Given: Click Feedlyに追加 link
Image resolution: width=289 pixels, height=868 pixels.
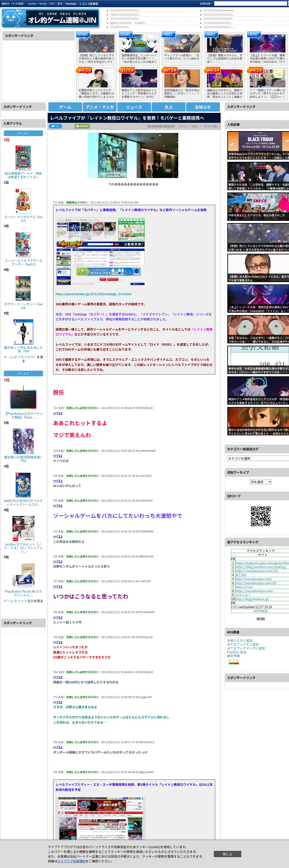Looking at the screenshot, I should (x=237, y=652).
